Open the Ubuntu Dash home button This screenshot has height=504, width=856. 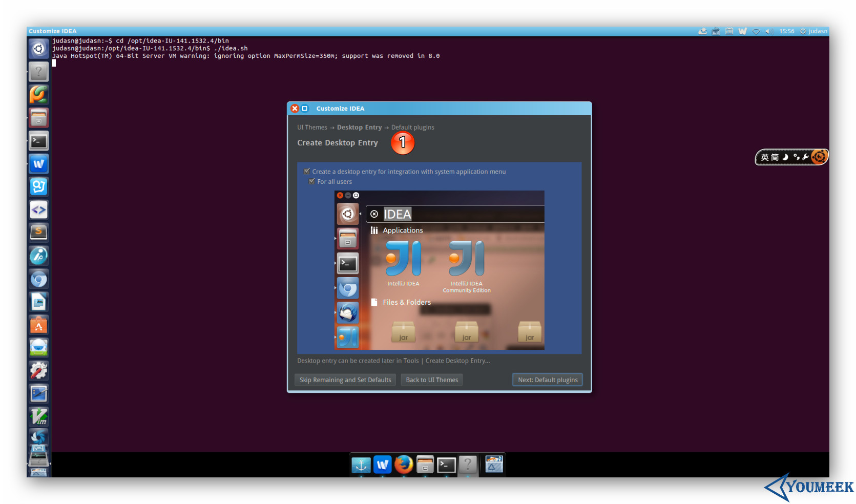pyautogui.click(x=38, y=49)
